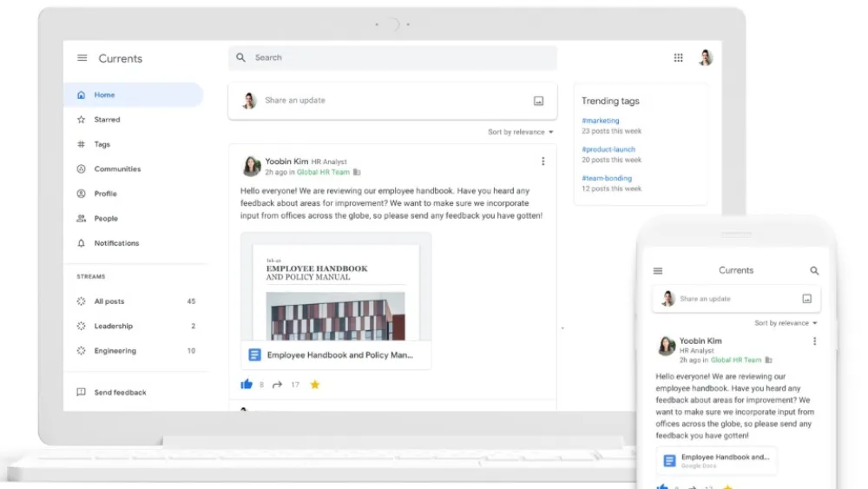Open the phone Employee Handbook and... attachment

[716, 460]
